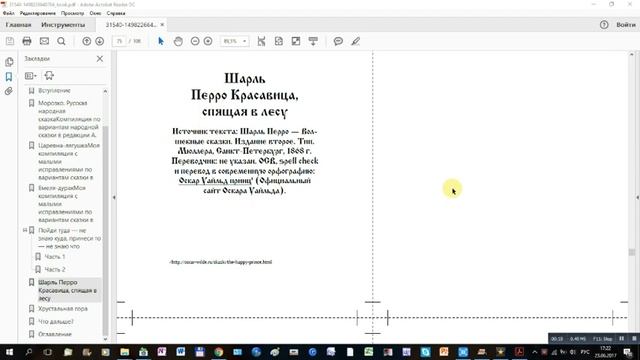
Task: Click the new bookmark icon
Action: (49, 76)
